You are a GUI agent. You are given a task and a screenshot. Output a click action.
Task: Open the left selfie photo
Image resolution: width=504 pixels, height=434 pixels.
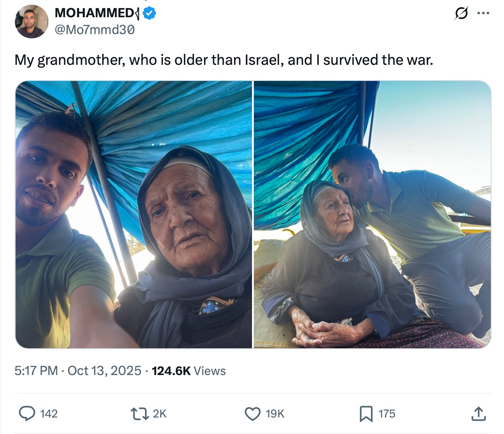pyautogui.click(x=134, y=214)
